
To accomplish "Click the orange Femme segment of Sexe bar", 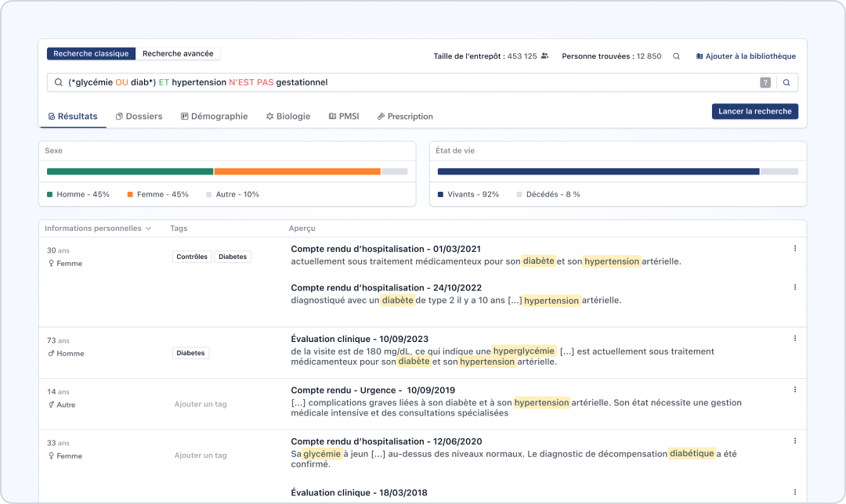I will pos(297,171).
